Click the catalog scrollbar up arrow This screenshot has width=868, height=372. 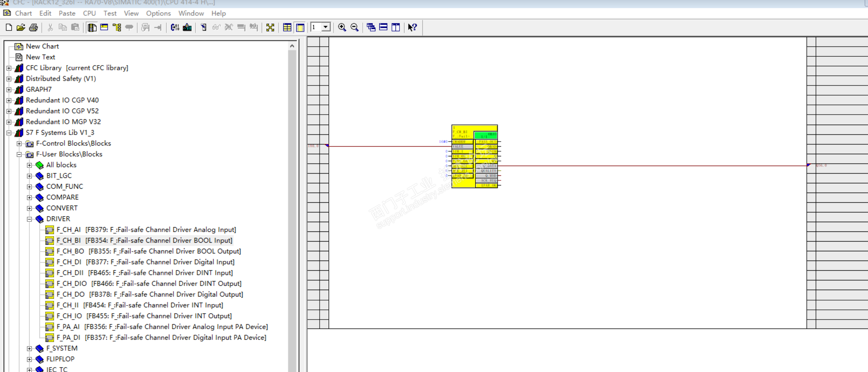coord(292,46)
